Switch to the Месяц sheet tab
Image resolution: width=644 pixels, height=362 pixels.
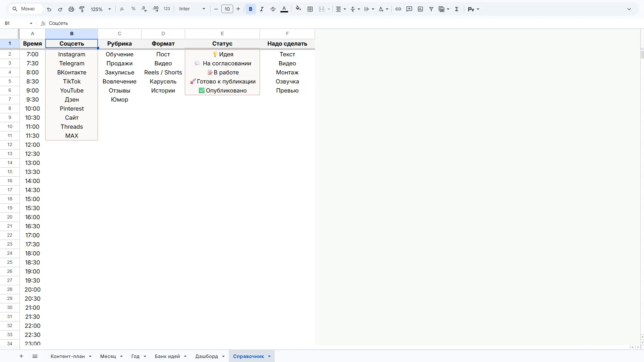108,356
